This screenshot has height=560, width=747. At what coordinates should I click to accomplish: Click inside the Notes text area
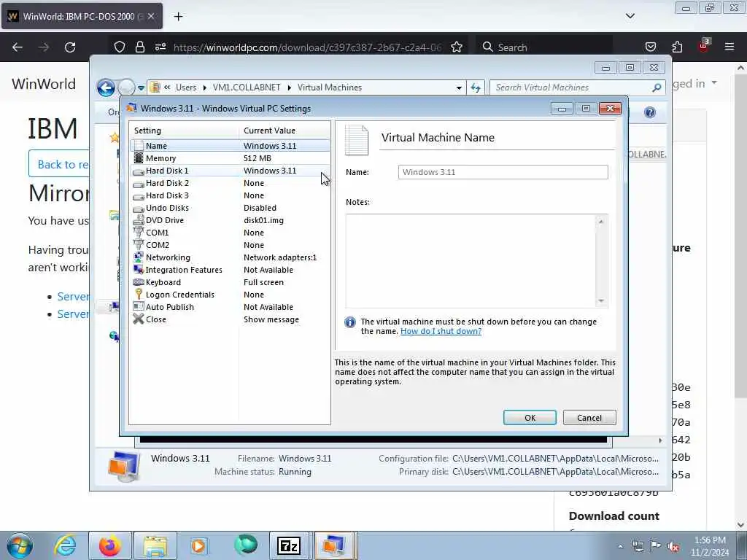click(471, 261)
